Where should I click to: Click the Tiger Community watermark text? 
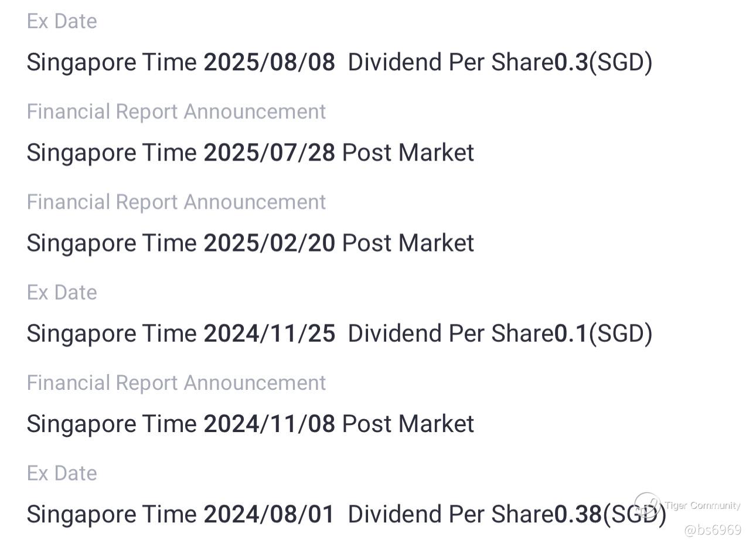[x=703, y=505]
